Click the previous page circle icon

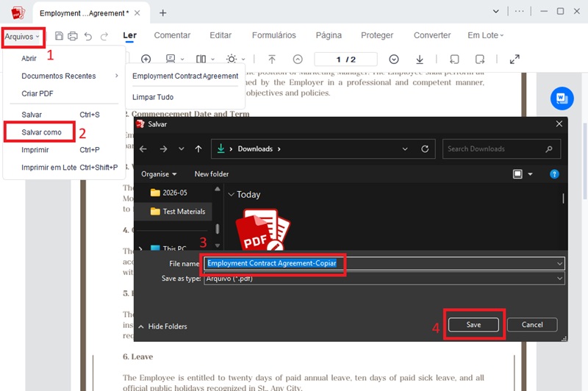[298, 60]
